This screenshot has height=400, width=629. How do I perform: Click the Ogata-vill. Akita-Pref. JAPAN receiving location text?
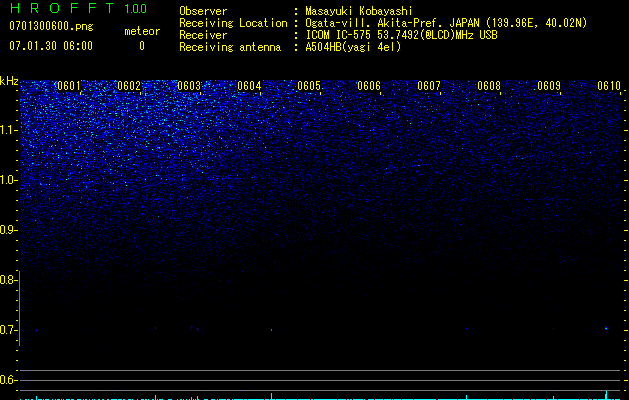click(x=446, y=23)
